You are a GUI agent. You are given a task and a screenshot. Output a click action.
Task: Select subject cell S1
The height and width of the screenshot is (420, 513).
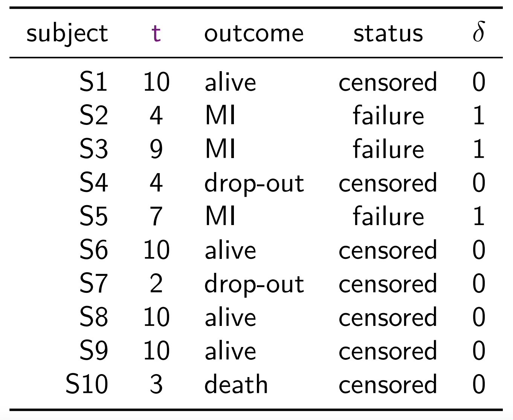click(93, 82)
